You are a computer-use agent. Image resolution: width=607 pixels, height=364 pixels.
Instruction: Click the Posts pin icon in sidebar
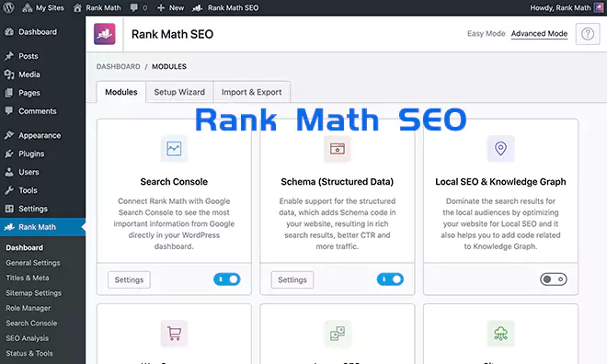9,56
